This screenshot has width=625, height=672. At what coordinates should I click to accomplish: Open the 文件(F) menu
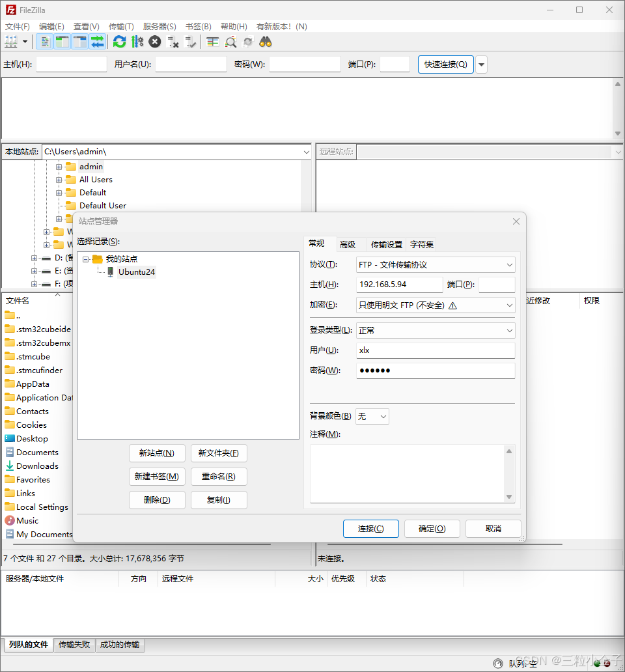[x=18, y=27]
